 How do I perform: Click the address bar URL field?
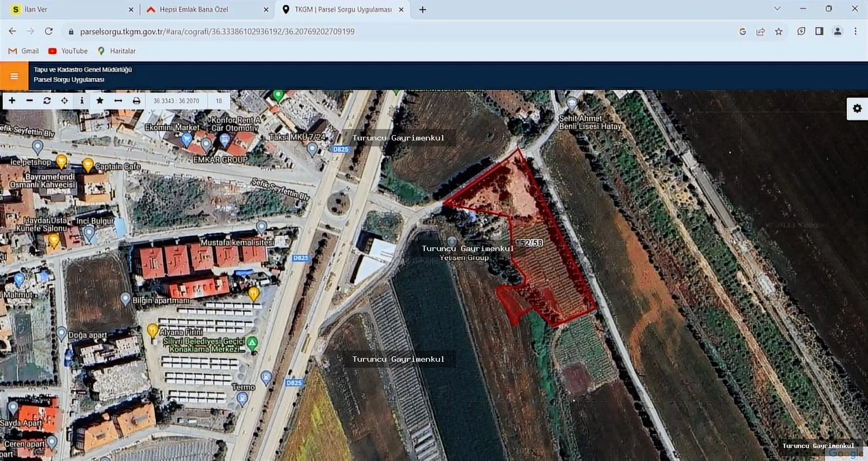(401, 31)
